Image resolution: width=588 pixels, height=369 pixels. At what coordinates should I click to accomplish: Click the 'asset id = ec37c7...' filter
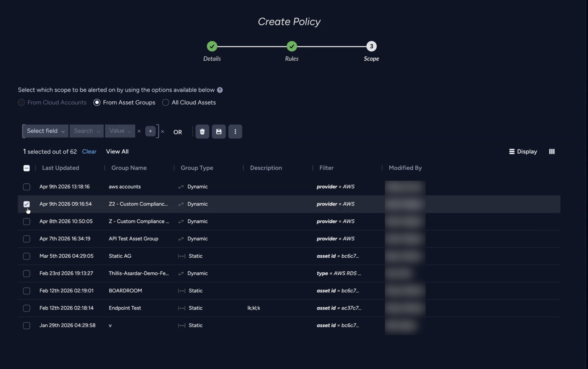[x=339, y=308]
